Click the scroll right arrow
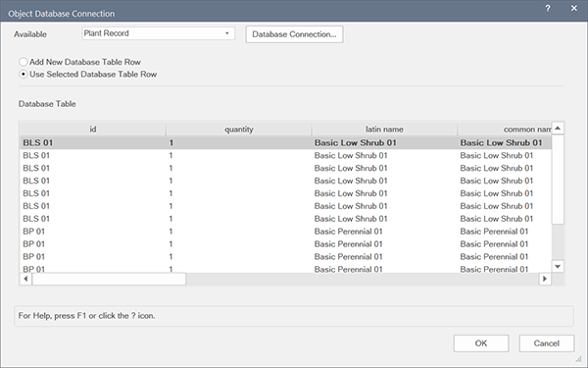 pyautogui.click(x=545, y=279)
